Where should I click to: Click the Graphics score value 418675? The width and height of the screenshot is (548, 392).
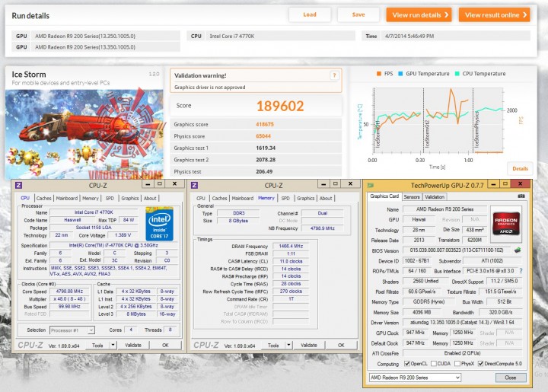[265, 124]
